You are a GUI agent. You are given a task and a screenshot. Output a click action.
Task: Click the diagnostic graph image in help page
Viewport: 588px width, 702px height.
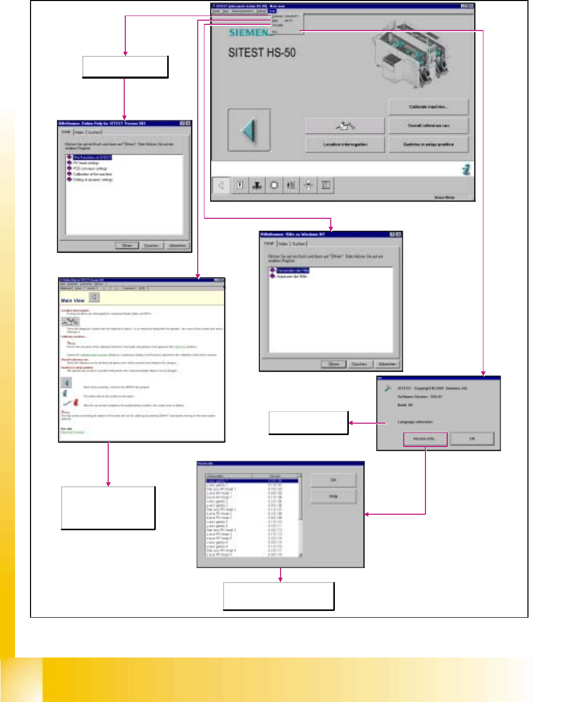point(70,322)
